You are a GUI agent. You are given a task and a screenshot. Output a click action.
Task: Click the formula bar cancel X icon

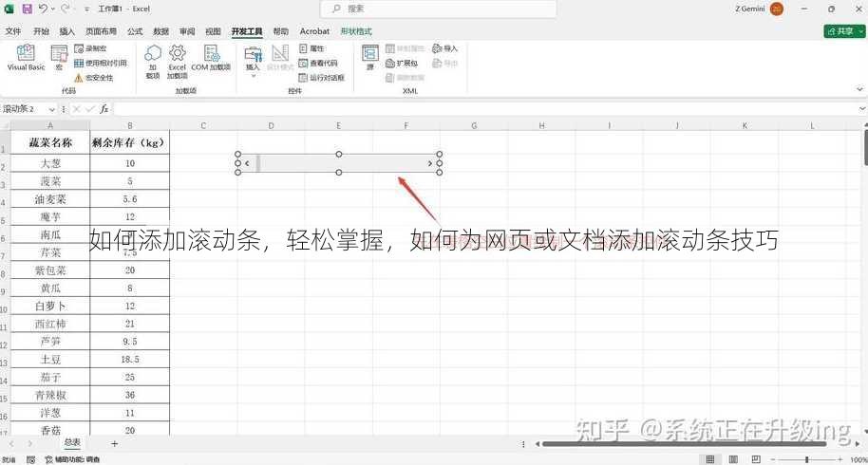click(76, 109)
